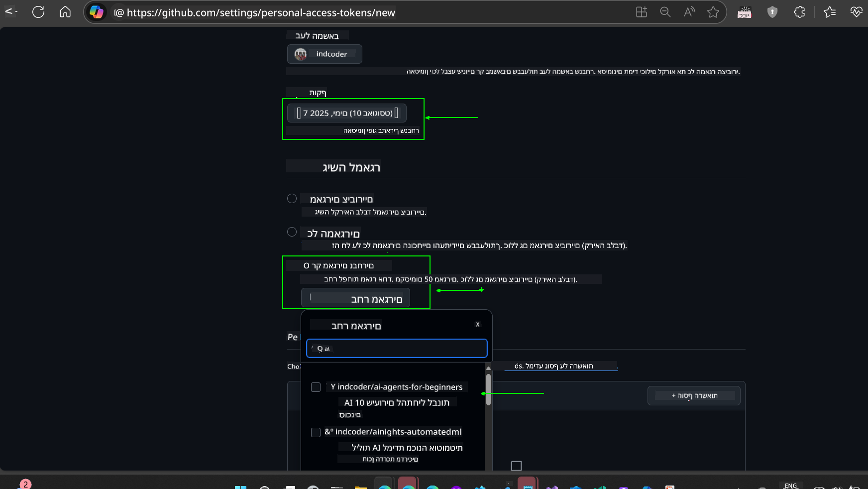Open the browser home page icon
Image resolution: width=868 pixels, height=489 pixels.
[65, 12]
